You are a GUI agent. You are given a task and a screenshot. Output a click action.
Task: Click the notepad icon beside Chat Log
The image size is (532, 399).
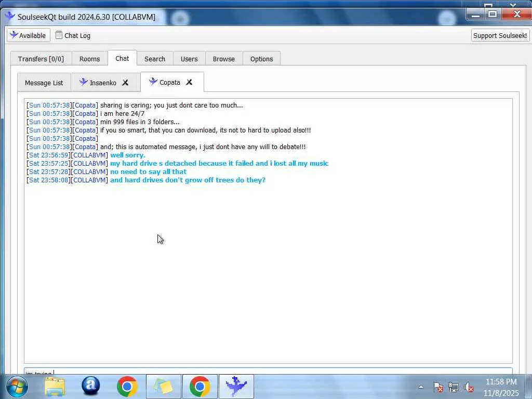point(59,35)
